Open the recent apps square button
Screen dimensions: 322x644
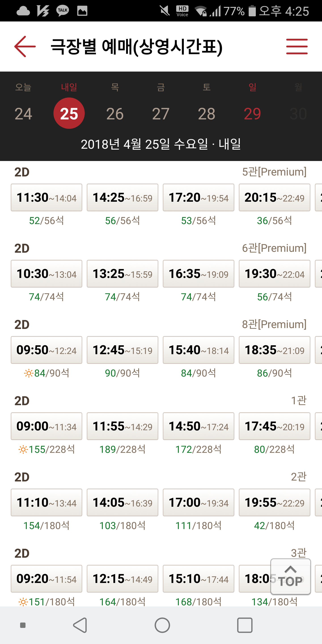point(244,625)
